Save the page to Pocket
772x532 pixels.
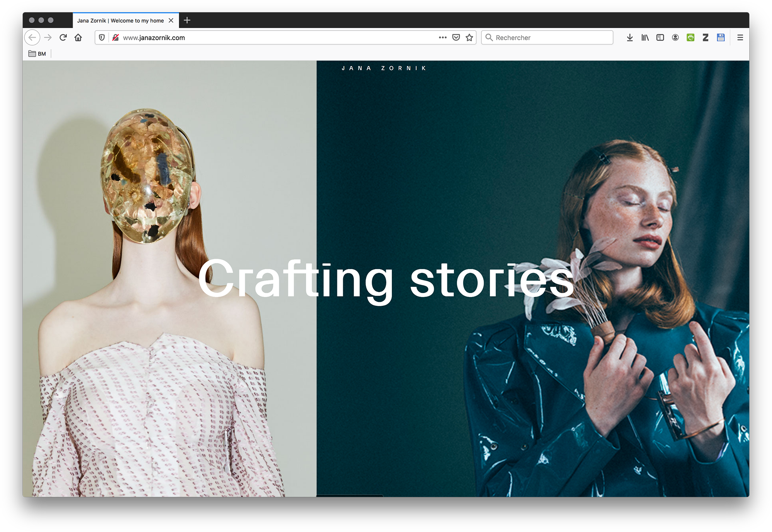click(456, 37)
